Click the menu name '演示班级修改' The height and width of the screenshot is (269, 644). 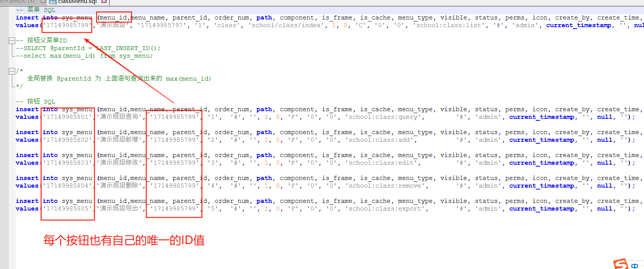119,163
